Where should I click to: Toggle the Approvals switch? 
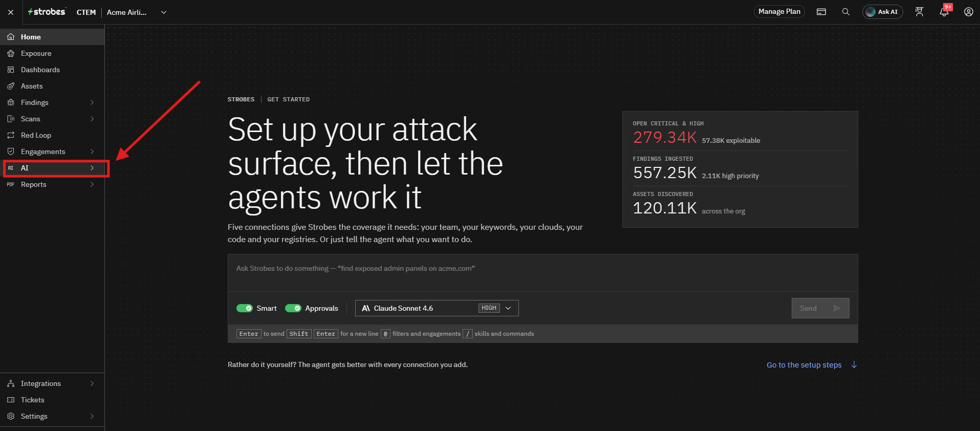click(x=293, y=308)
